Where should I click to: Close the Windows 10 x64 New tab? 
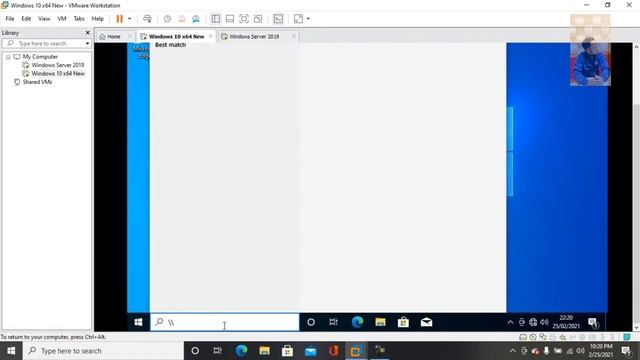click(211, 36)
